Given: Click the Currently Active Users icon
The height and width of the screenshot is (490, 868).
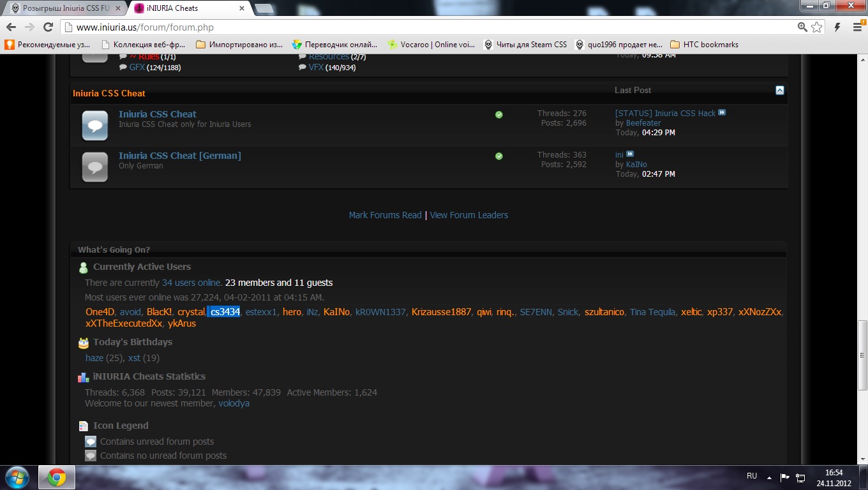Looking at the screenshot, I should click(x=84, y=267).
